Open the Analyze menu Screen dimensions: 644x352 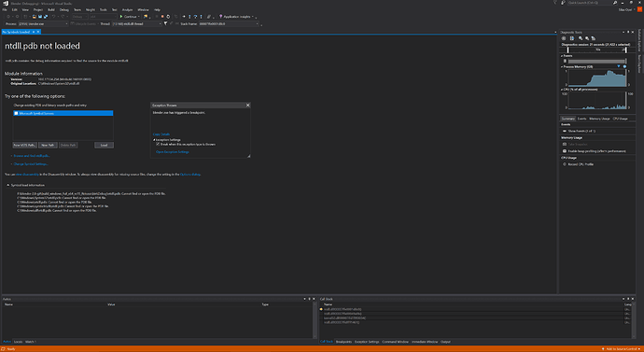(x=127, y=9)
